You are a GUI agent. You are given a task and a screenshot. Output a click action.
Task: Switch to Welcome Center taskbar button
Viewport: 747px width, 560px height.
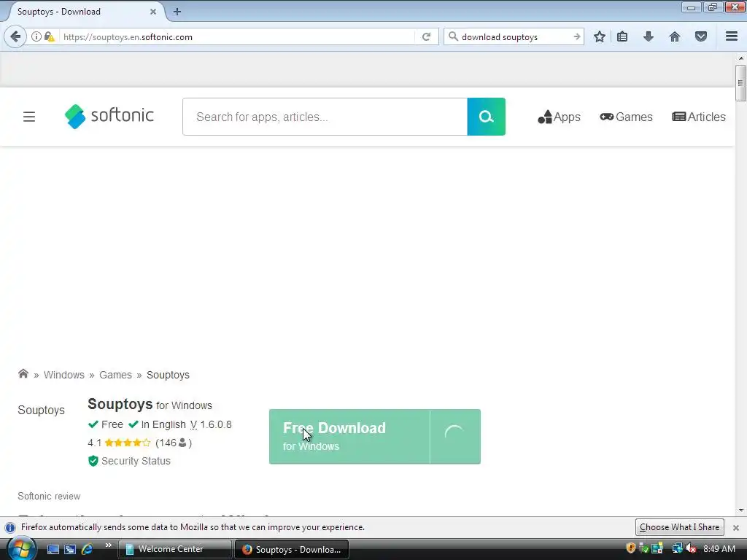[174, 549]
